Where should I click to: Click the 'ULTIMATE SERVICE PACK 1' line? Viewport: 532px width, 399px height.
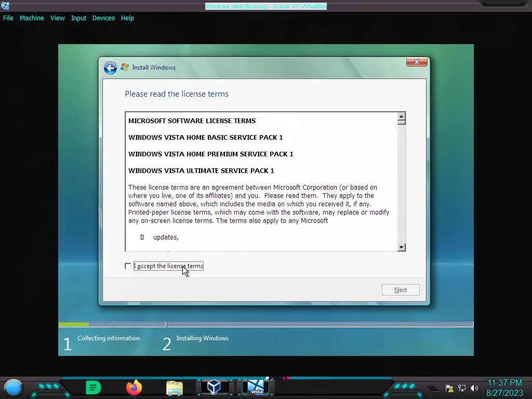[201, 170]
